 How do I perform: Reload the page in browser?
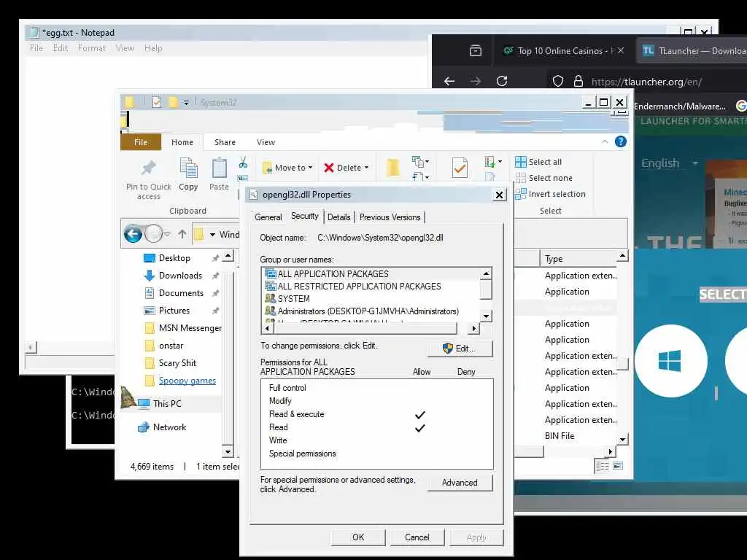(502, 82)
